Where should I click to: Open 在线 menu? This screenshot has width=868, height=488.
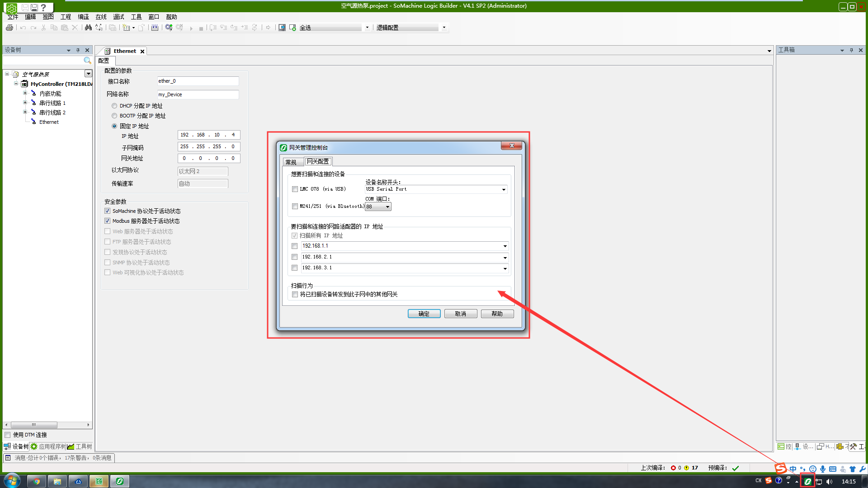(101, 17)
